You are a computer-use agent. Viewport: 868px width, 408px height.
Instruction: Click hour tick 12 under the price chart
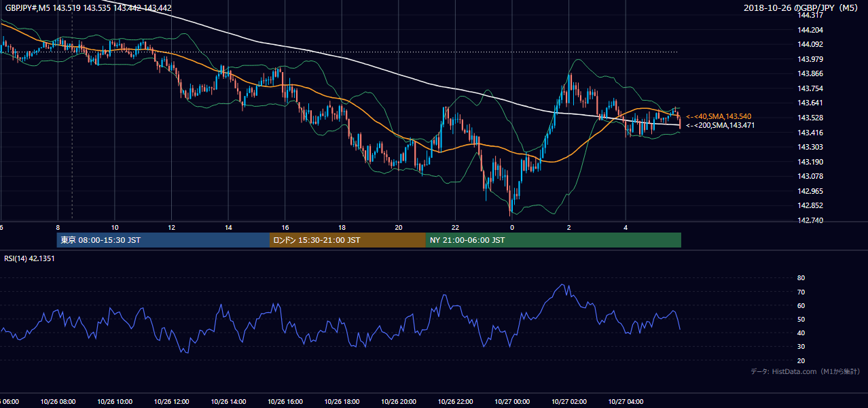point(171,227)
